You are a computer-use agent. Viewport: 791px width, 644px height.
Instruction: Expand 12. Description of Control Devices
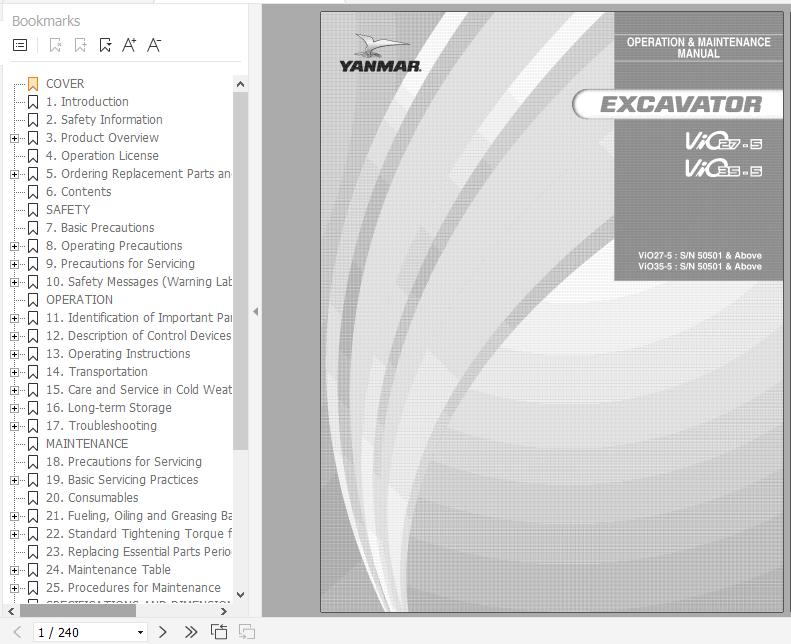pos(15,336)
